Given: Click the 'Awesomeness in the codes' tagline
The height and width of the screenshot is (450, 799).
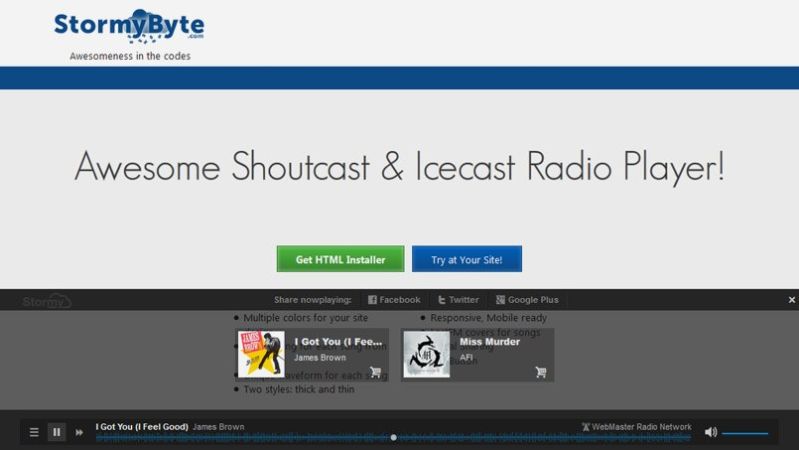Looking at the screenshot, I should (x=130, y=56).
